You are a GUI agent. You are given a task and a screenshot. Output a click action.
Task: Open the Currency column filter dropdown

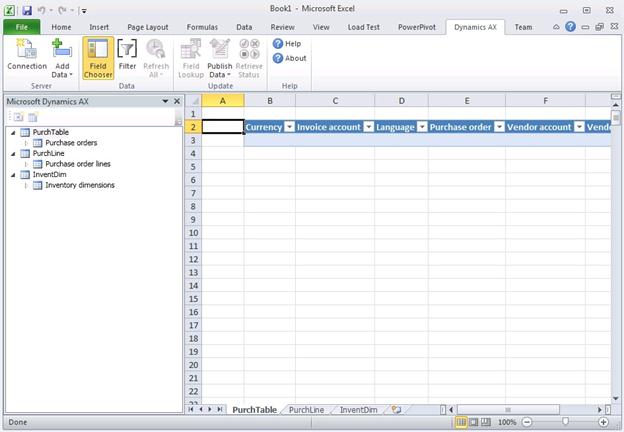290,127
